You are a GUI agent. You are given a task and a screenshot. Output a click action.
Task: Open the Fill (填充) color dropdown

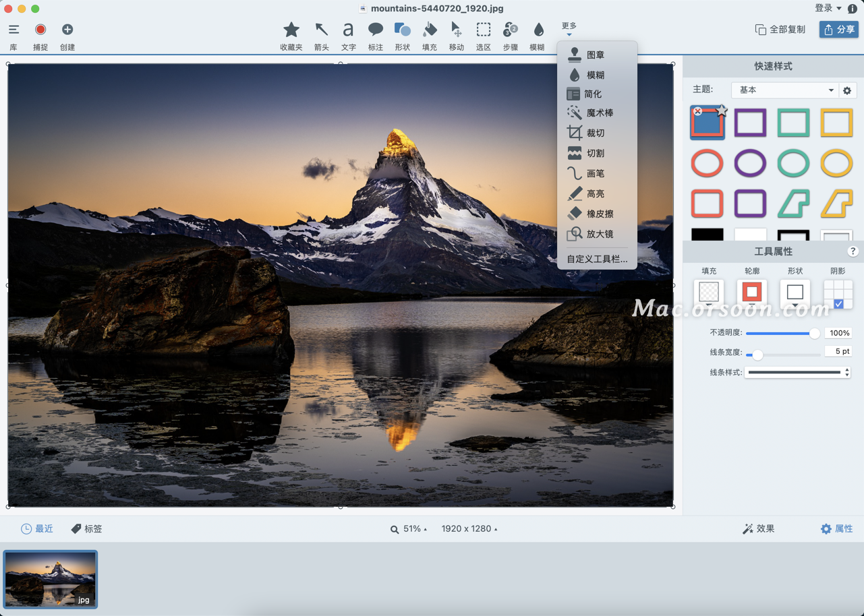709,293
